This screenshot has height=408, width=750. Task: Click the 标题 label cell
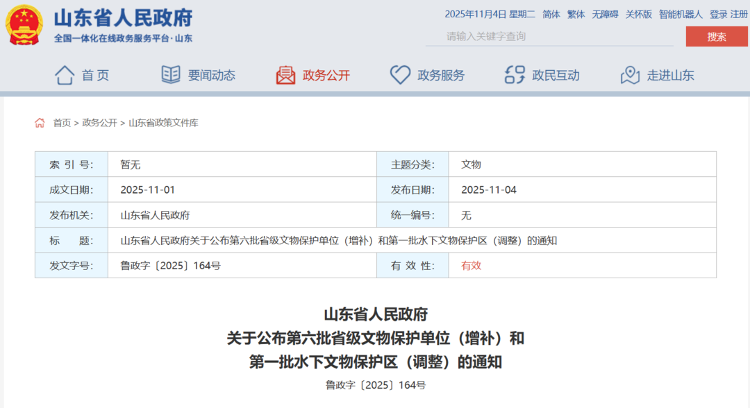[x=71, y=241]
